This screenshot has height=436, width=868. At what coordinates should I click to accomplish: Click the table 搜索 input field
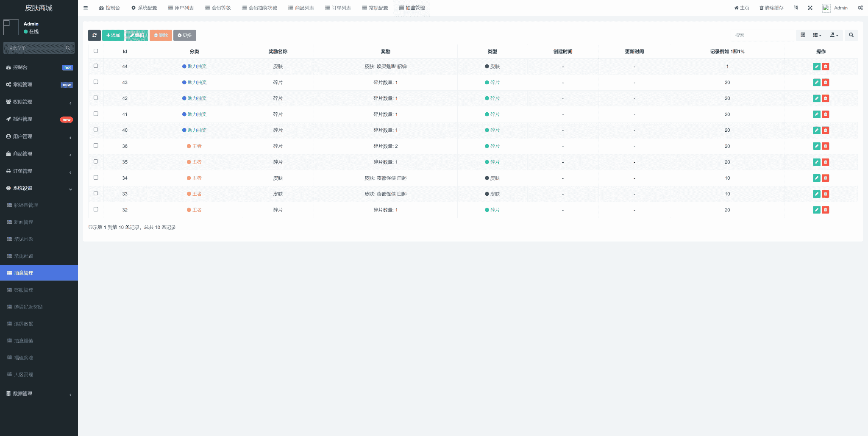pyautogui.click(x=762, y=35)
